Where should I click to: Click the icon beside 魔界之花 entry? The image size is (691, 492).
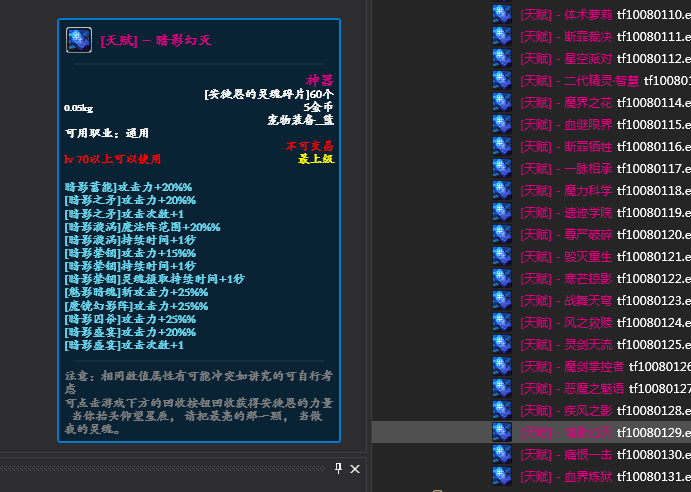click(x=502, y=102)
